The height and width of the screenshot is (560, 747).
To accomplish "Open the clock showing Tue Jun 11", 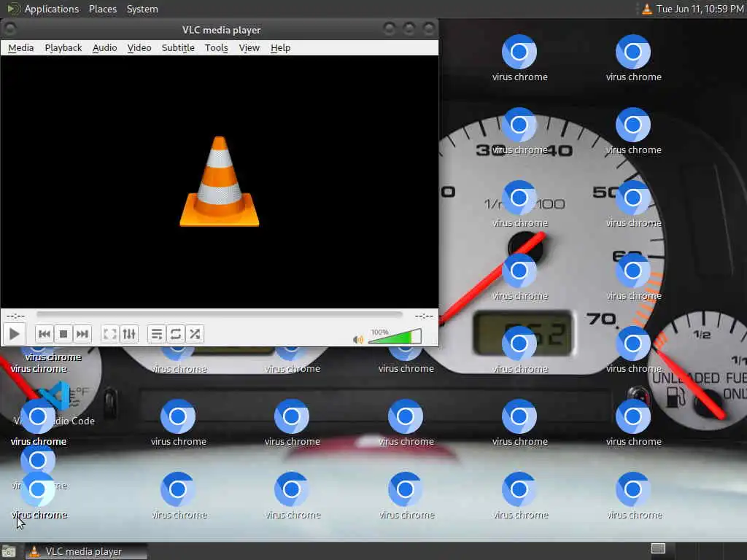I will point(700,9).
